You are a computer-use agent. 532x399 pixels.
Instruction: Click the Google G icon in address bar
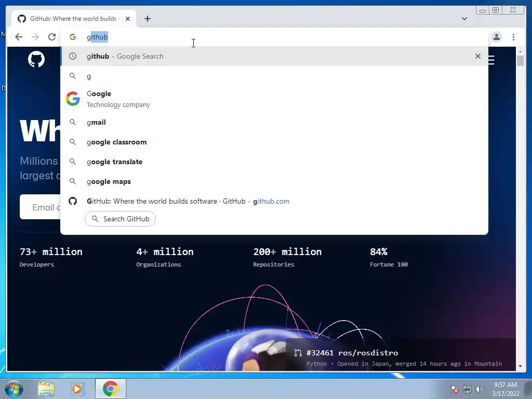73,37
